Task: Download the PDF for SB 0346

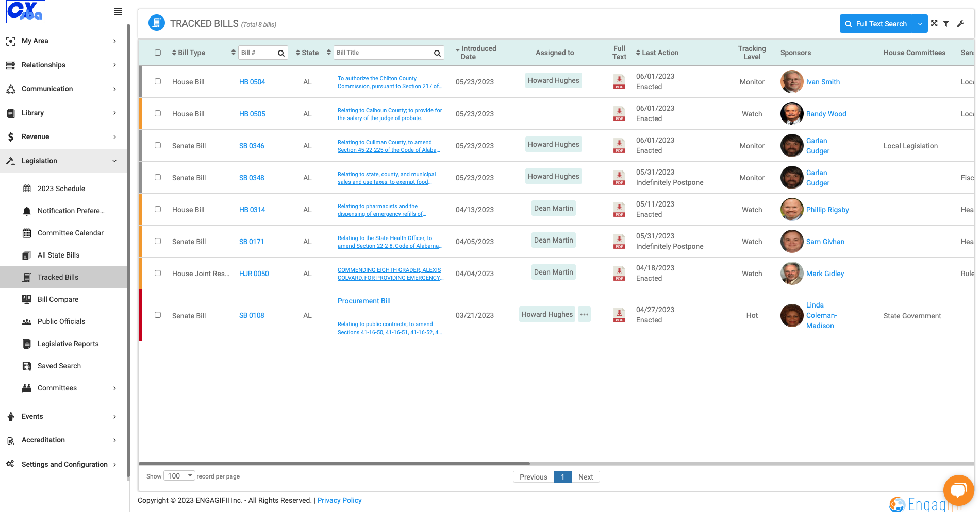Action: tap(619, 146)
